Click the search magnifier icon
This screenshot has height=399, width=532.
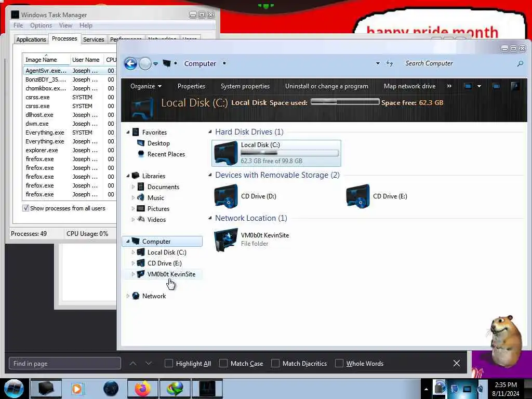pyautogui.click(x=520, y=63)
